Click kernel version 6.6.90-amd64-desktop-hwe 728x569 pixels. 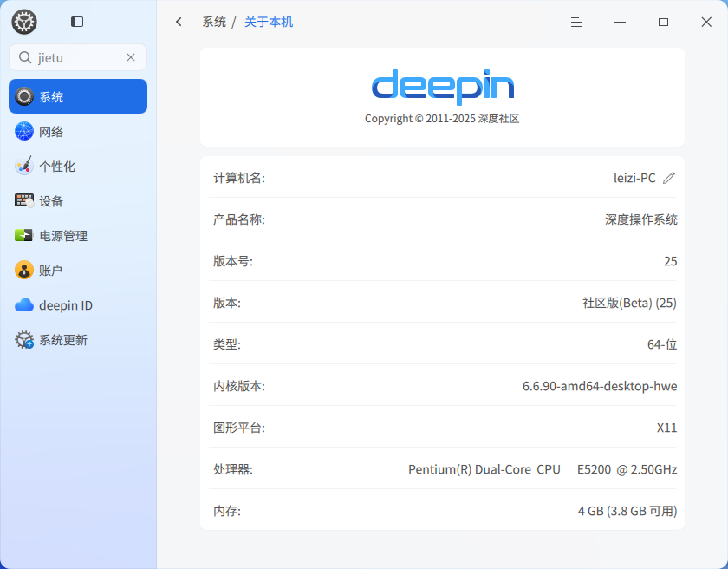coord(600,386)
